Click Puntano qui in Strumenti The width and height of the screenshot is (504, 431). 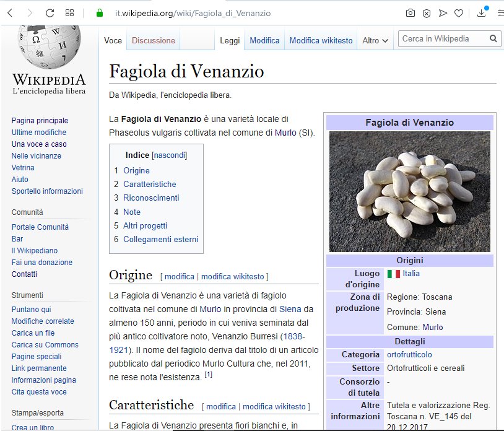point(31,310)
